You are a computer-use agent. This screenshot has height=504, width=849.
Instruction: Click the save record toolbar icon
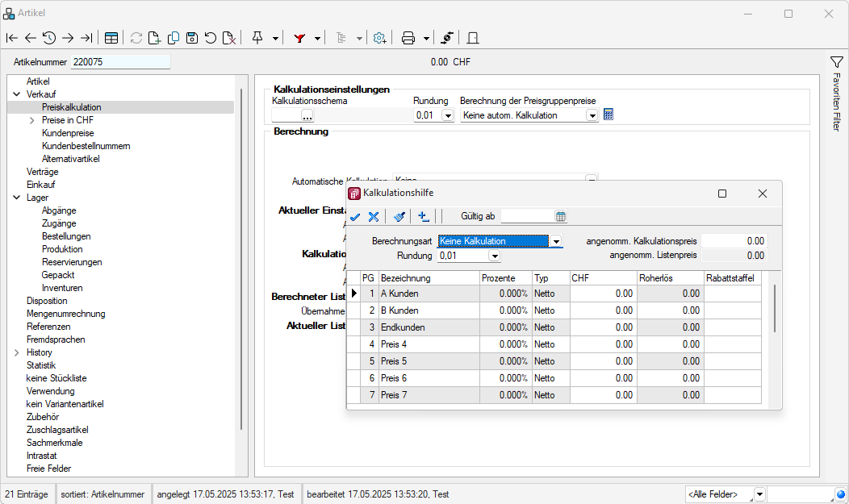[x=192, y=38]
